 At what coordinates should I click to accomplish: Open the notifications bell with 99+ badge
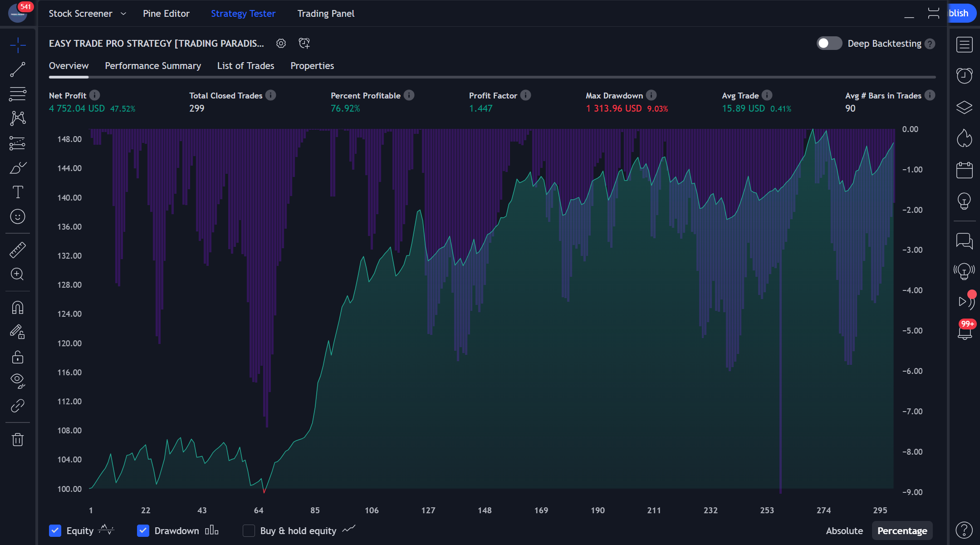click(964, 333)
